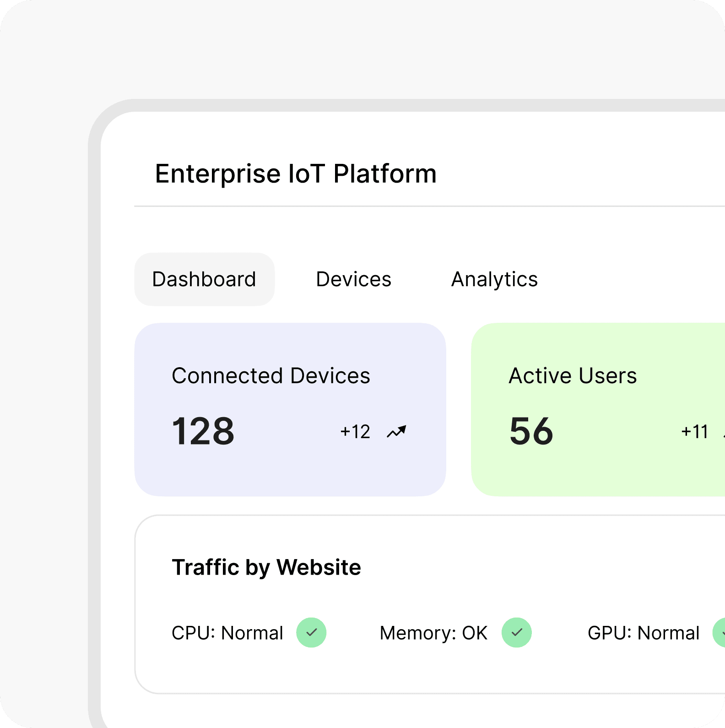Select the Connected Devices card label

tap(271, 376)
